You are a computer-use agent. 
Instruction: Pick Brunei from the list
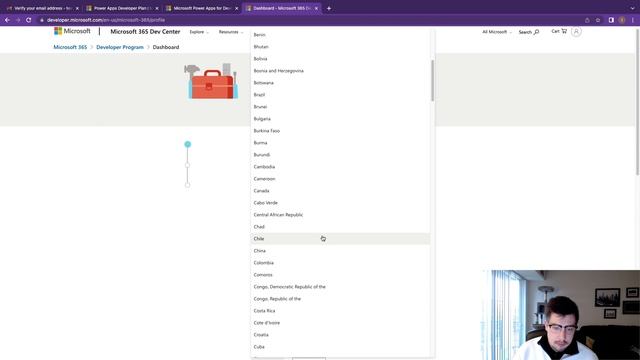click(340, 107)
